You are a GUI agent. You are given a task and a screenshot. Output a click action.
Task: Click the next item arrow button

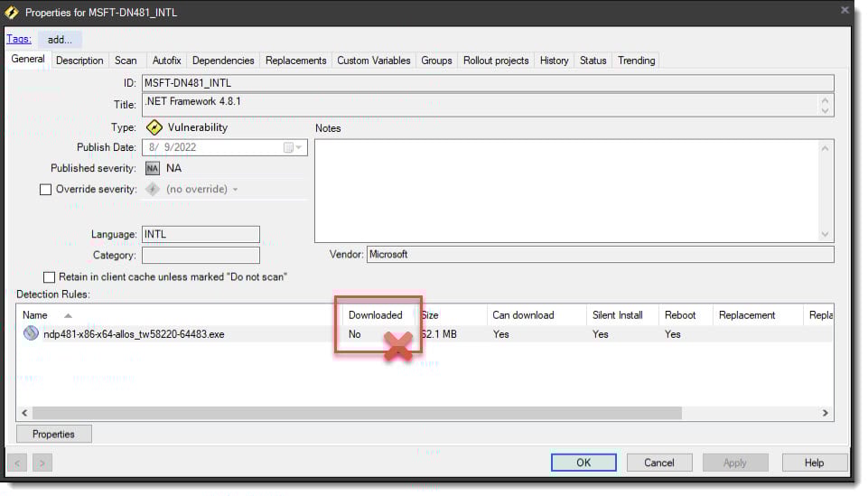tap(42, 463)
